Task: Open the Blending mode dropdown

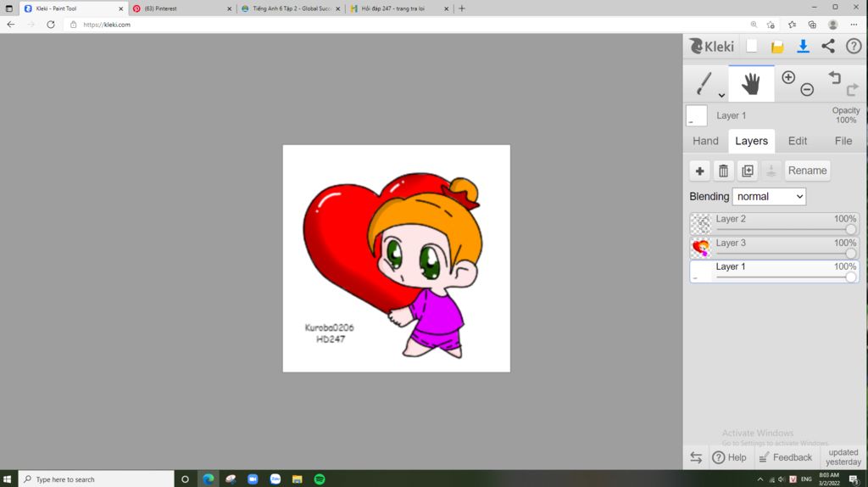Action: coord(769,197)
